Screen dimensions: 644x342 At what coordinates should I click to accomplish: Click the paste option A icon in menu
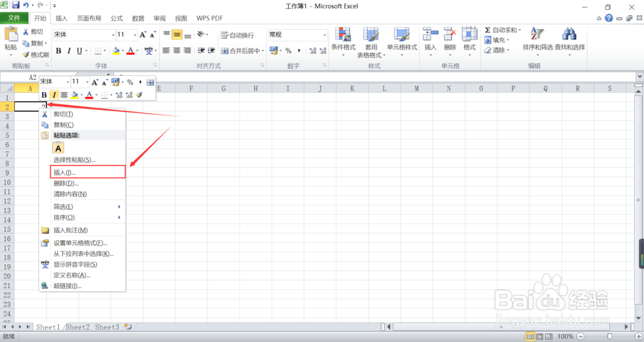(59, 147)
